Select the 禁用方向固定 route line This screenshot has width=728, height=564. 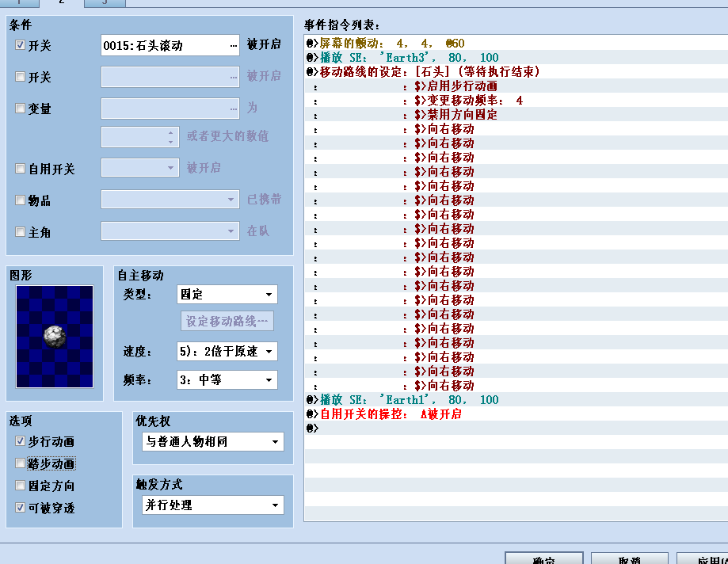[x=516, y=115]
